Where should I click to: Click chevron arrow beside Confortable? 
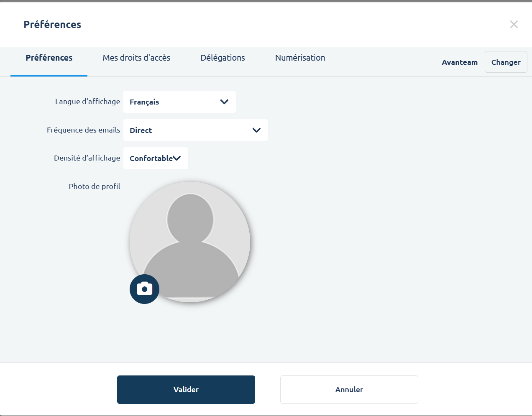tap(177, 158)
